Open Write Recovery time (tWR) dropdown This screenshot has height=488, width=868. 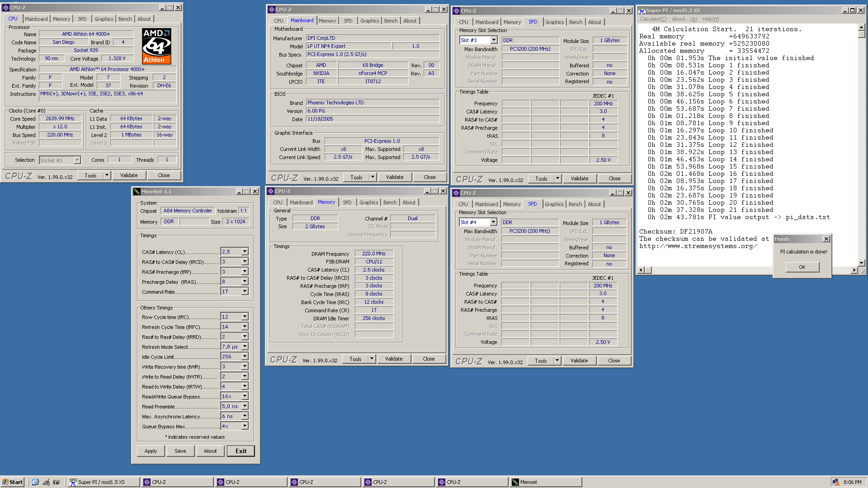coord(245,366)
